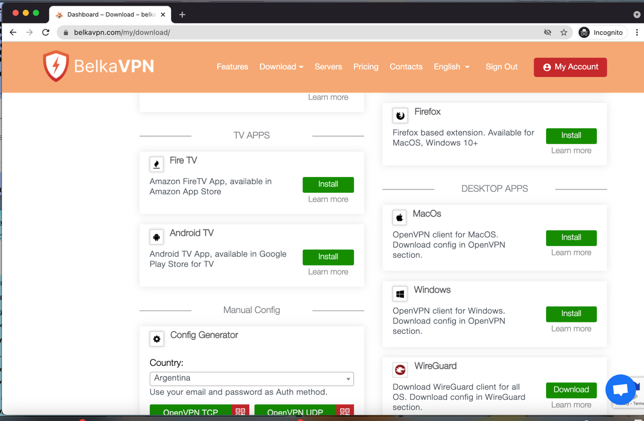Click the WireGuard heading

coord(435,366)
